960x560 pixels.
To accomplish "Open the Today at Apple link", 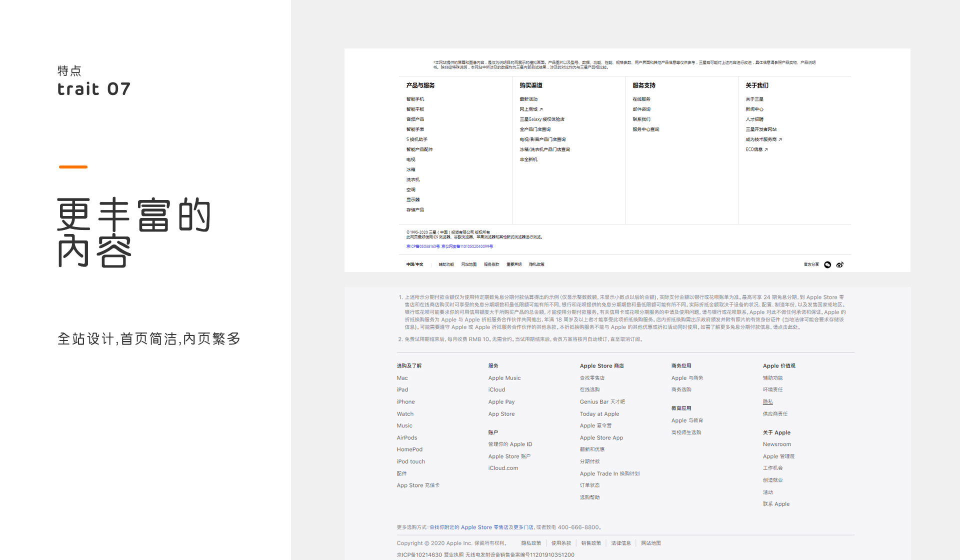I will (x=599, y=414).
